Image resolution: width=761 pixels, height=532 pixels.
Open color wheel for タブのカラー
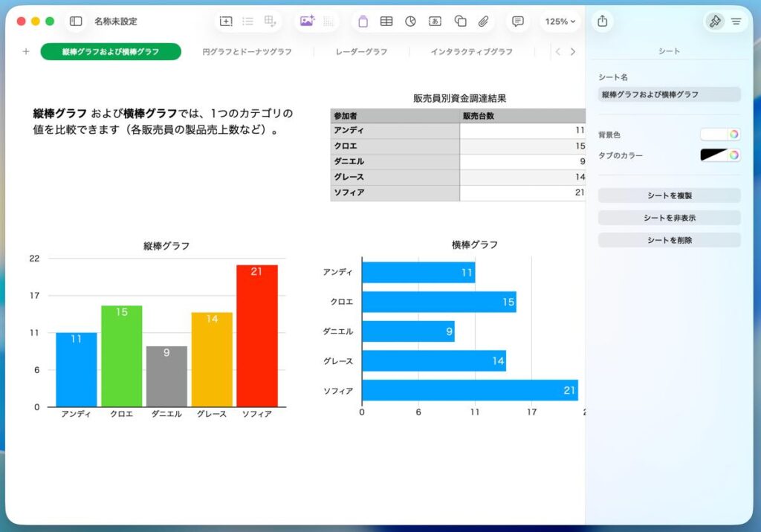(734, 155)
